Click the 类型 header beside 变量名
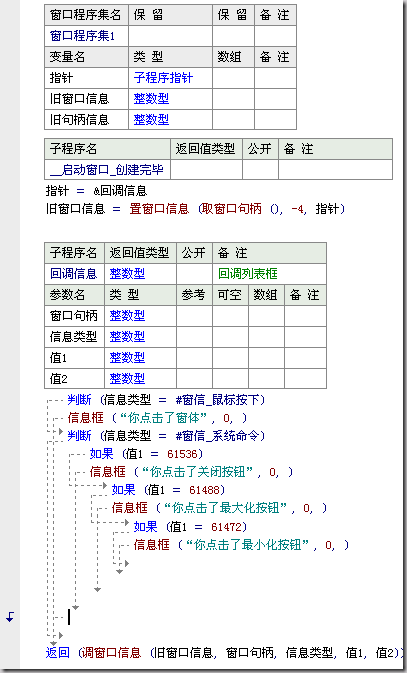This screenshot has height=673, width=407. pos(170,57)
